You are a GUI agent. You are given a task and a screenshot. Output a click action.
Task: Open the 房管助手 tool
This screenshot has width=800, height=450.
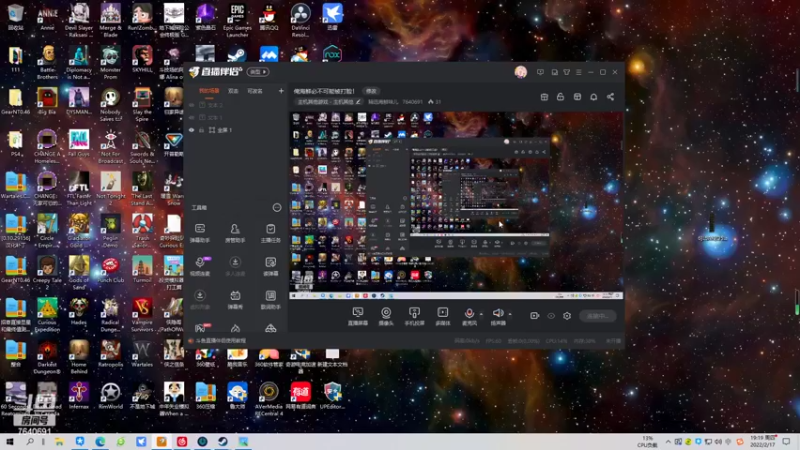coord(235,232)
